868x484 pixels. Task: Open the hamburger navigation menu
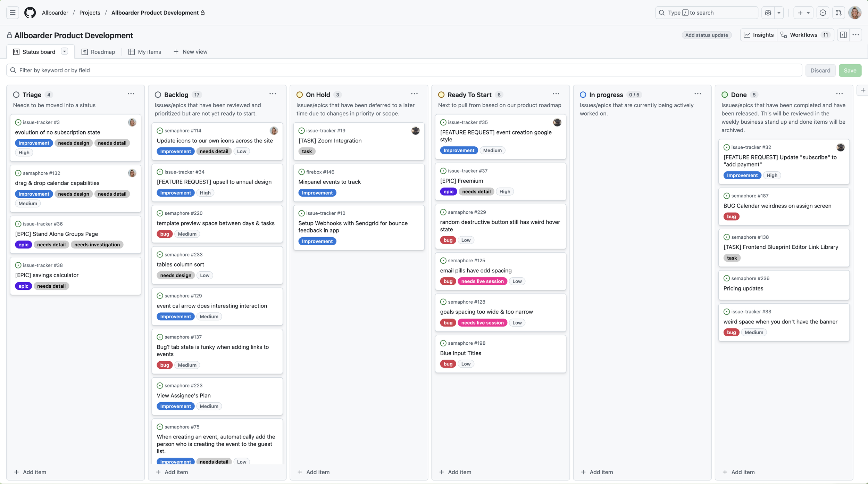point(12,13)
